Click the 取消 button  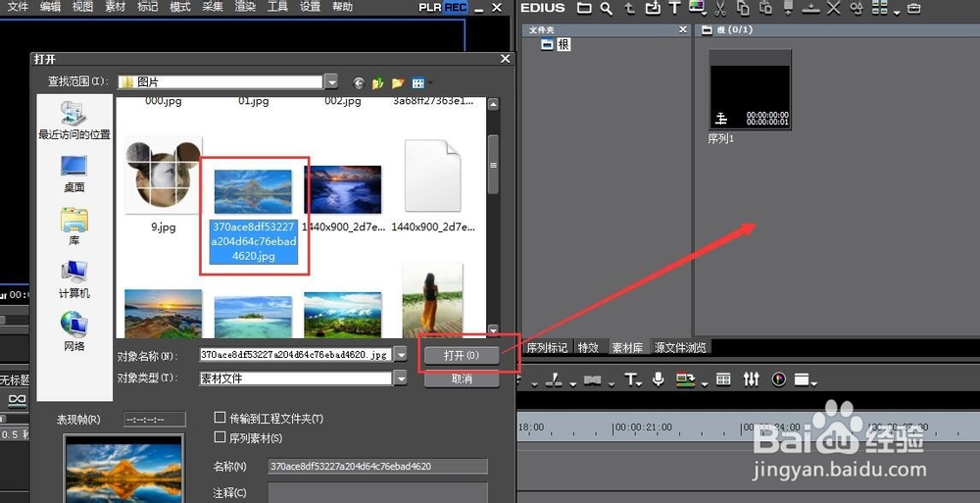[462, 378]
